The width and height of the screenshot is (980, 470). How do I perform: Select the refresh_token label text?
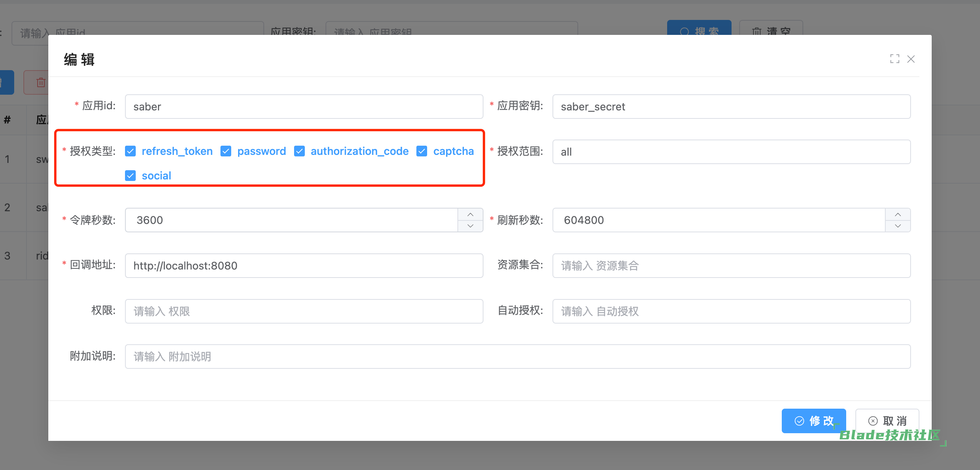(177, 151)
